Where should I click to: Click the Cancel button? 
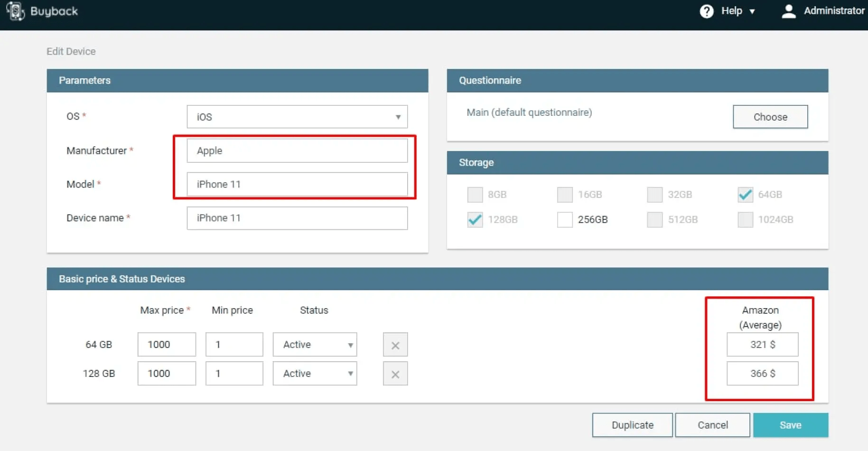tap(712, 425)
